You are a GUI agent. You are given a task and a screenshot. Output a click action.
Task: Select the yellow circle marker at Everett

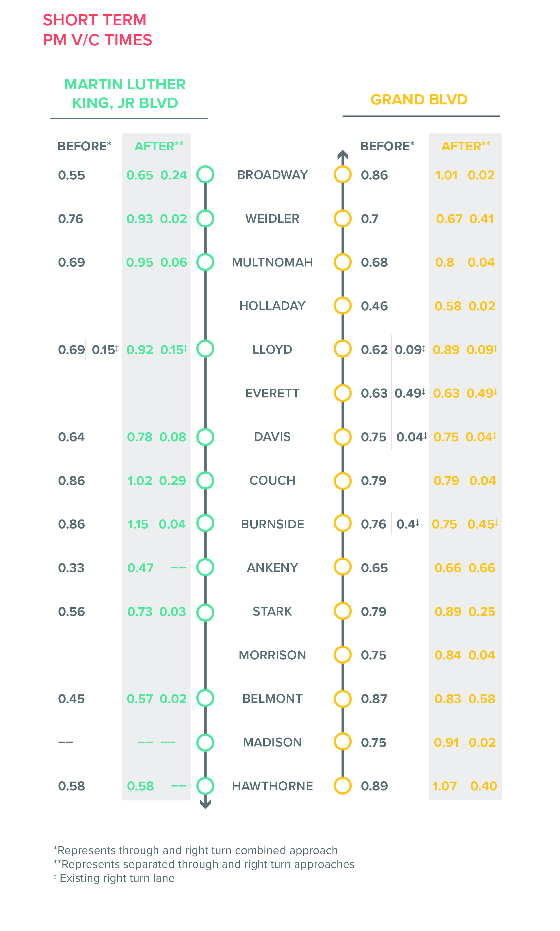pyautogui.click(x=343, y=392)
